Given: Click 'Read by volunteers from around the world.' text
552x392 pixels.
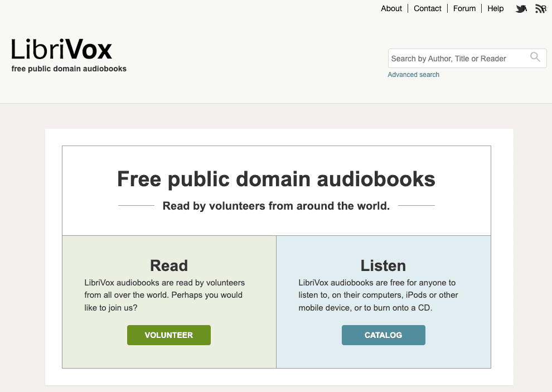Looking at the screenshot, I should [276, 206].
